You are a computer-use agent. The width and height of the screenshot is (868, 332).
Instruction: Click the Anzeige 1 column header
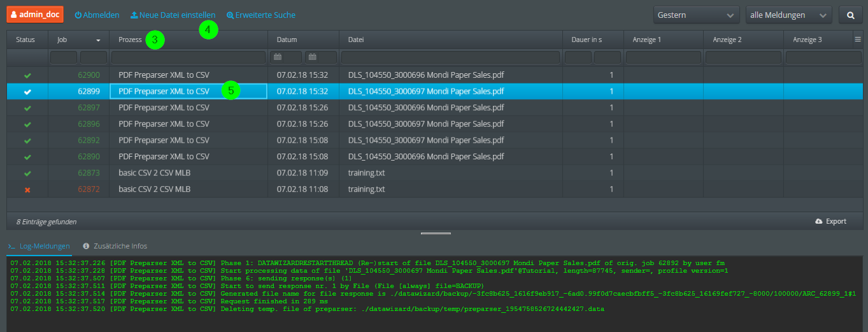(x=664, y=40)
